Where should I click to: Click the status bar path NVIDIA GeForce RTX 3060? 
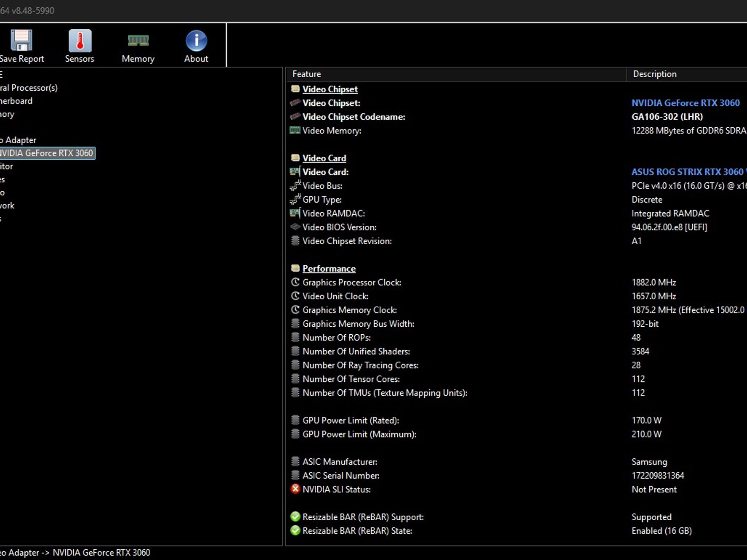coord(101,553)
